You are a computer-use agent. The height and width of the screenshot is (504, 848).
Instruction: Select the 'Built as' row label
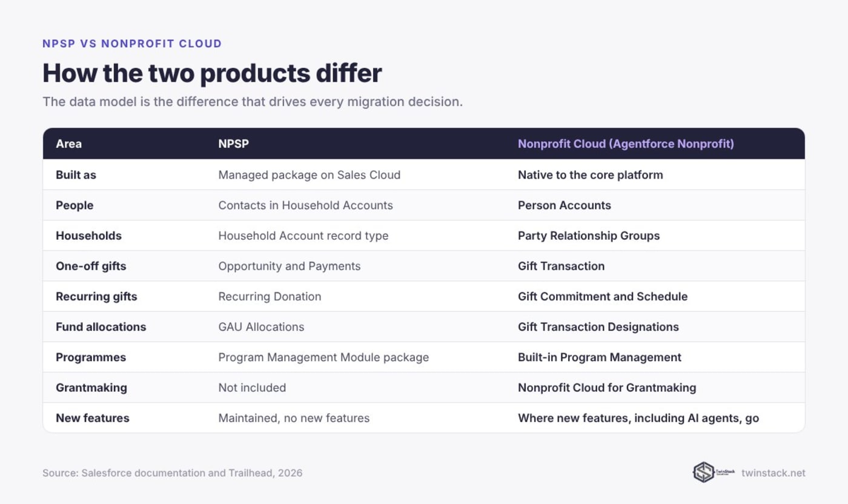(x=76, y=175)
